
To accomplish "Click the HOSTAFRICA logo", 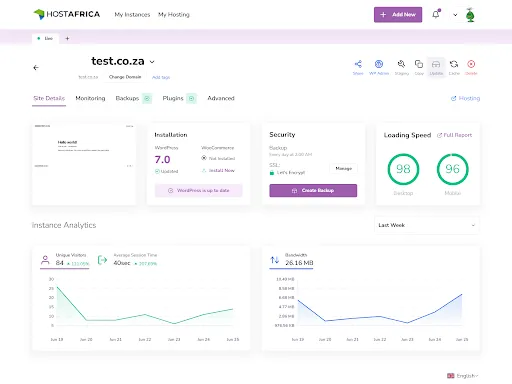I will tap(67, 14).
